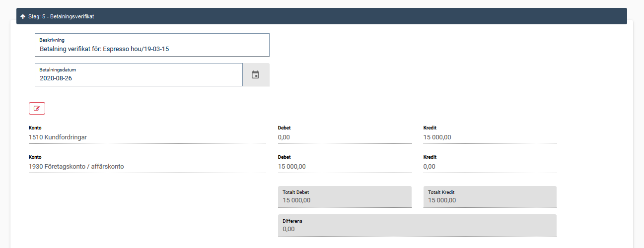Click into the Betalningsdatum date field

click(139, 78)
